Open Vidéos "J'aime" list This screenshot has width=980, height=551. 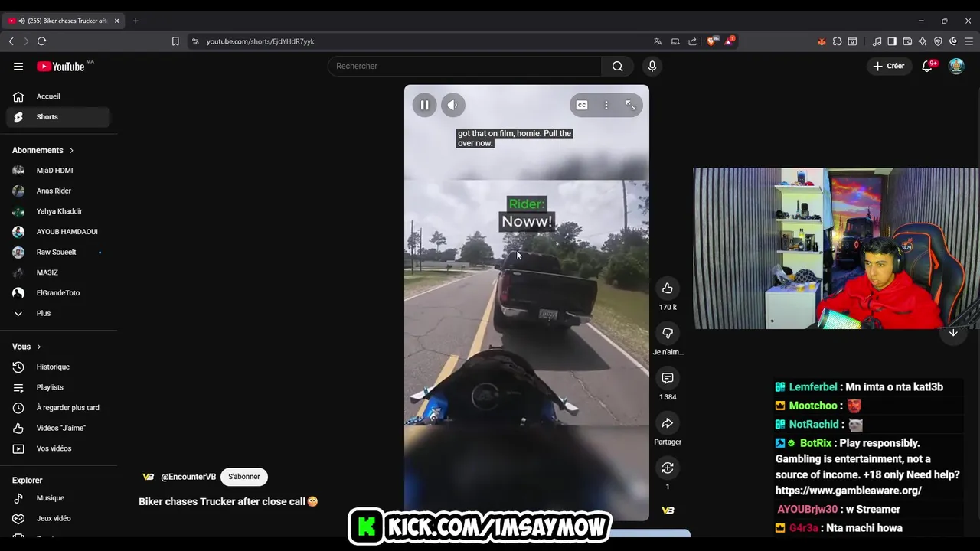(58, 428)
